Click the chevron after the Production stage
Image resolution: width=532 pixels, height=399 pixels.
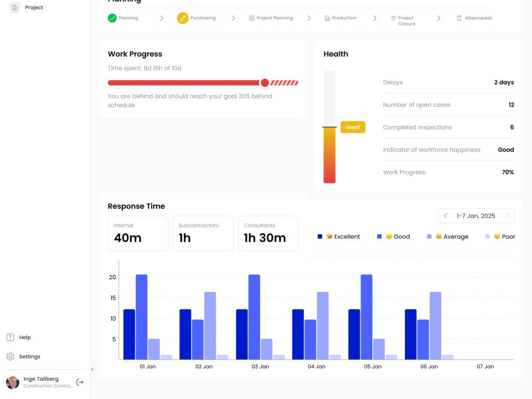click(x=375, y=18)
